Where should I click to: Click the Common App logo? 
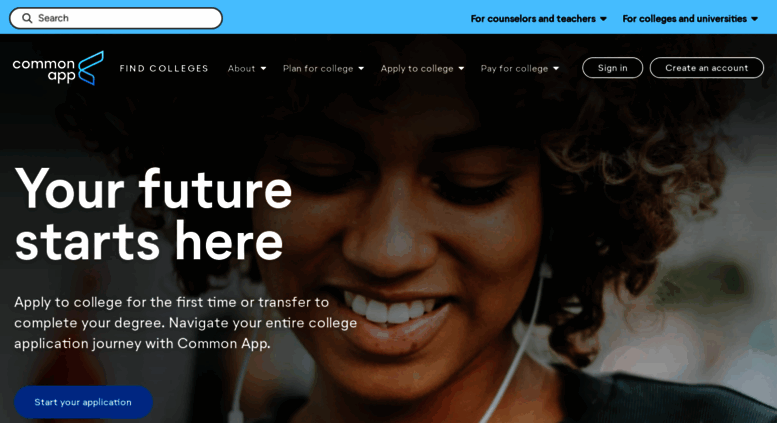[58, 68]
